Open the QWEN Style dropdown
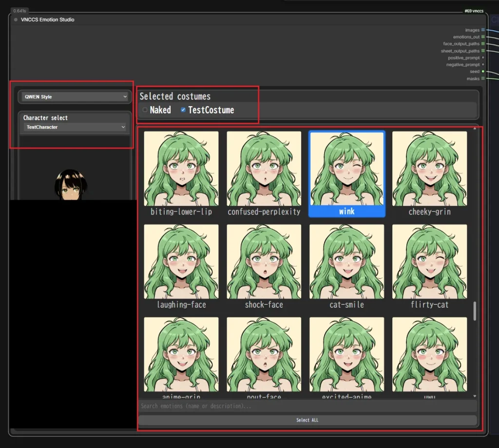This screenshot has height=448, width=499. pyautogui.click(x=75, y=97)
